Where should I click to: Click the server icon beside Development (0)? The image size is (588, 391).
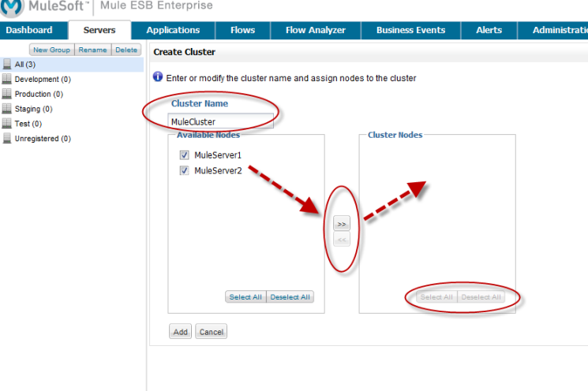click(7, 79)
